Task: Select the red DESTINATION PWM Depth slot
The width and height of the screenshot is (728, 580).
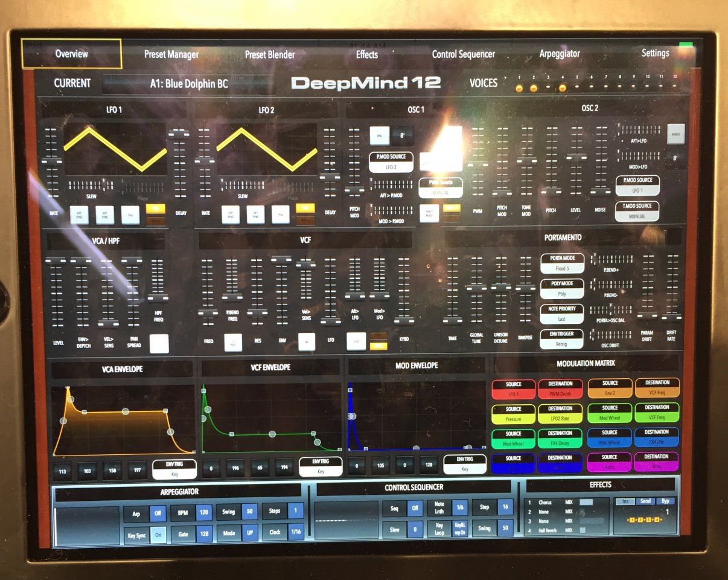Action: pos(560,390)
